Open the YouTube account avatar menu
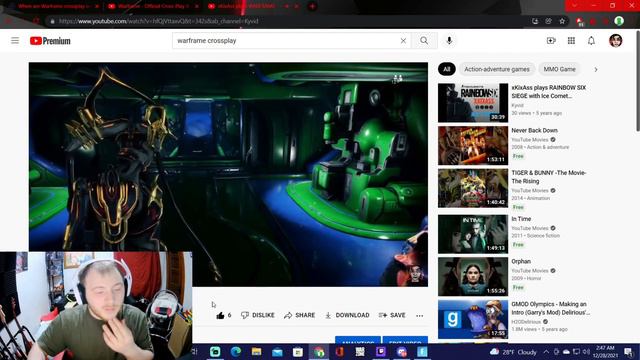This screenshot has height=360, width=640. [616, 40]
